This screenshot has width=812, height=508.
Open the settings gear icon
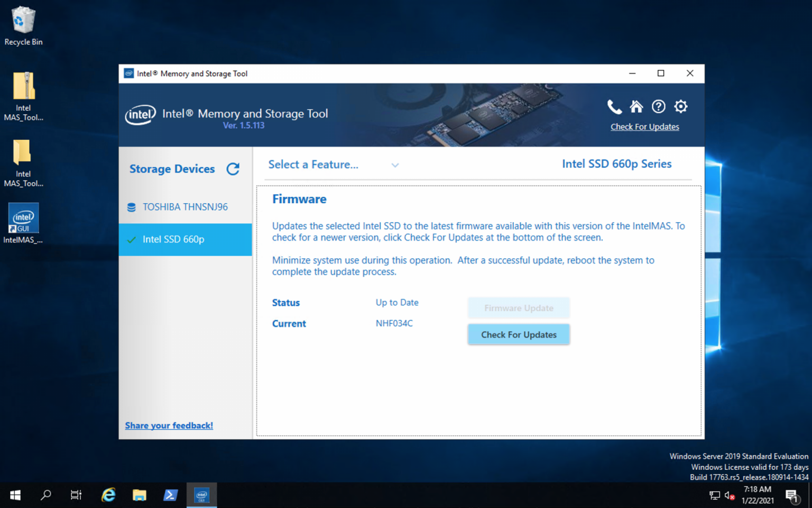[x=681, y=107]
